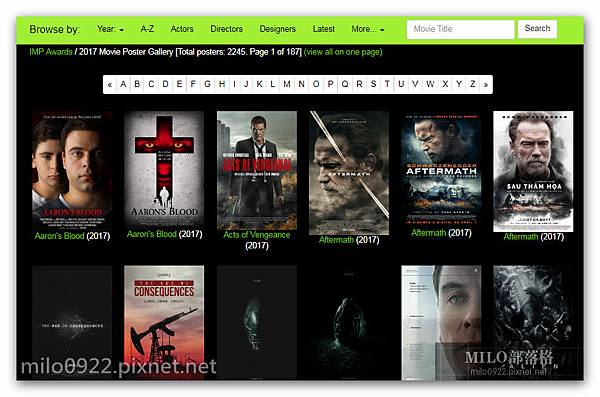This screenshot has height=397, width=600.
Task: Jump to letter A in alphabet bar
Action: pyautogui.click(x=123, y=84)
